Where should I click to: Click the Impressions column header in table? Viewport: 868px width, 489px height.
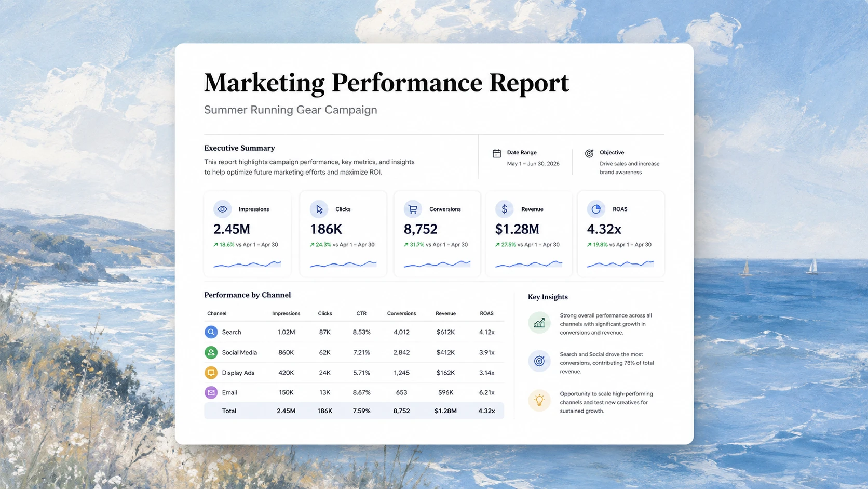point(286,313)
